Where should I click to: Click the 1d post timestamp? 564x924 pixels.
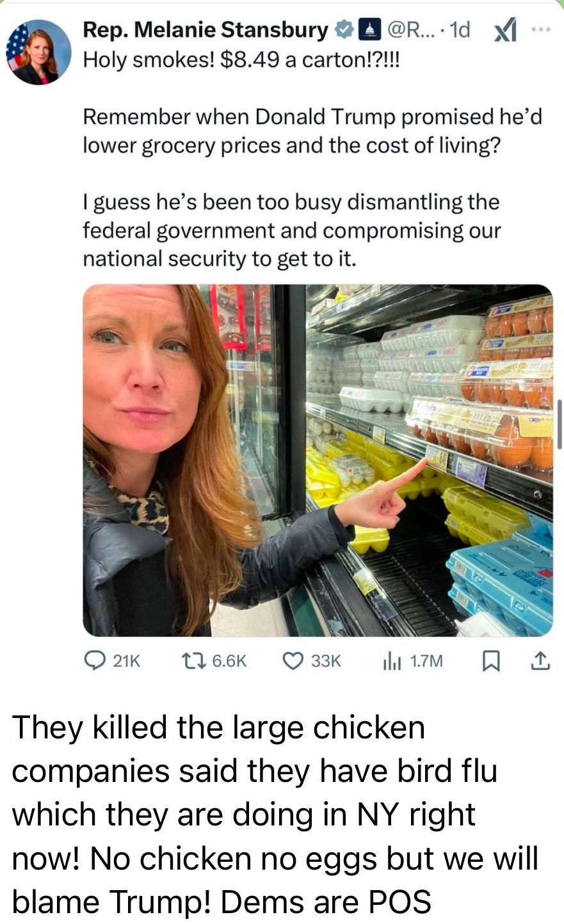(460, 29)
